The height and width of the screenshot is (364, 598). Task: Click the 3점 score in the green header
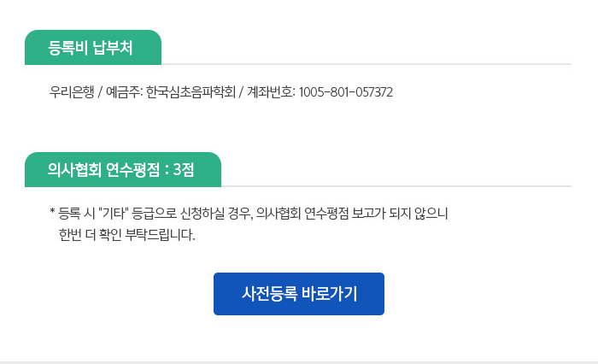click(184, 169)
